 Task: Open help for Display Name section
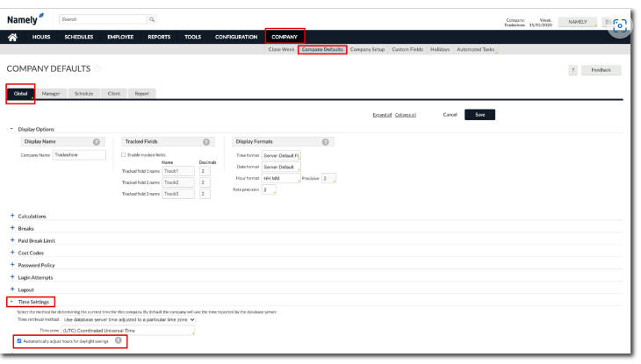tap(96, 142)
